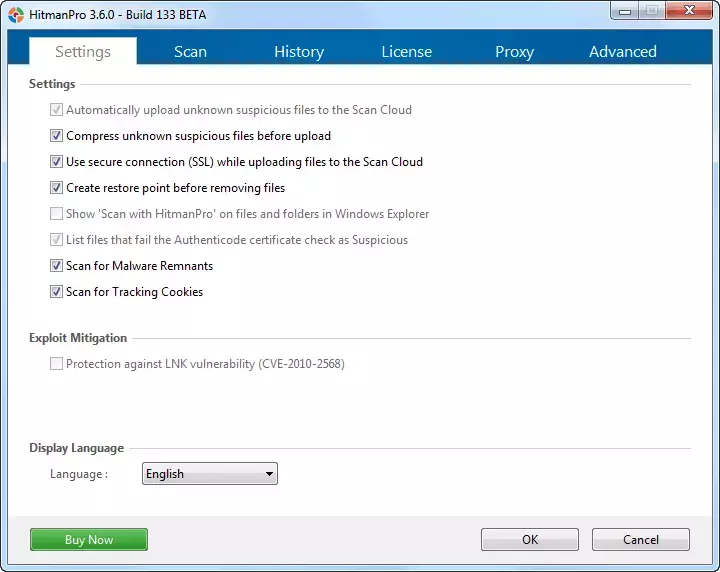The width and height of the screenshot is (720, 572).
Task: Uncheck Scan for Tracking Cookies
Action: 56,292
